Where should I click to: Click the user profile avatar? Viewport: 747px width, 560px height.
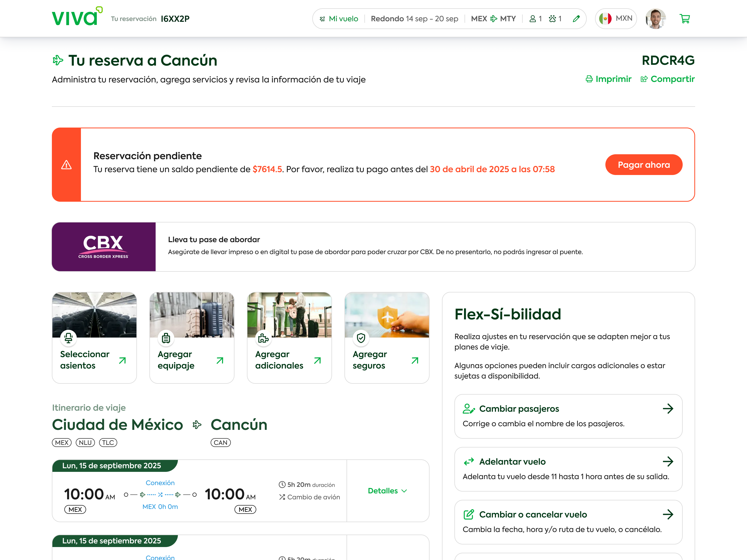click(x=655, y=19)
